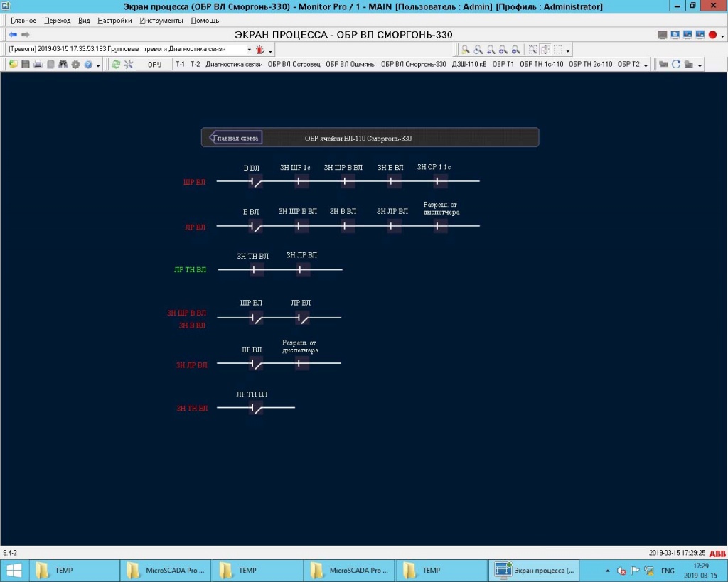Switch to T-2 screen
Image resolution: width=728 pixels, height=582 pixels.
tap(196, 65)
